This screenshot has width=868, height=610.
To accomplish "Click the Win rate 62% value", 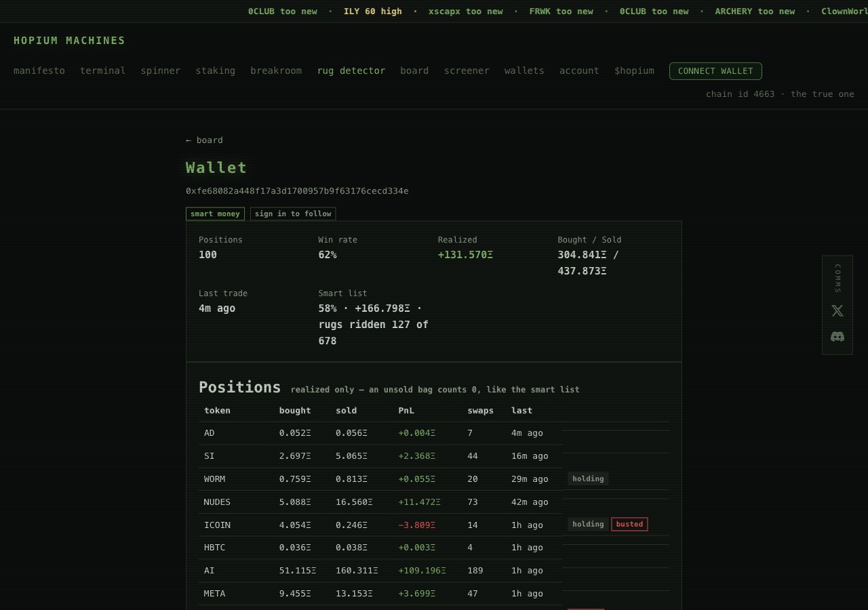I will (x=328, y=255).
